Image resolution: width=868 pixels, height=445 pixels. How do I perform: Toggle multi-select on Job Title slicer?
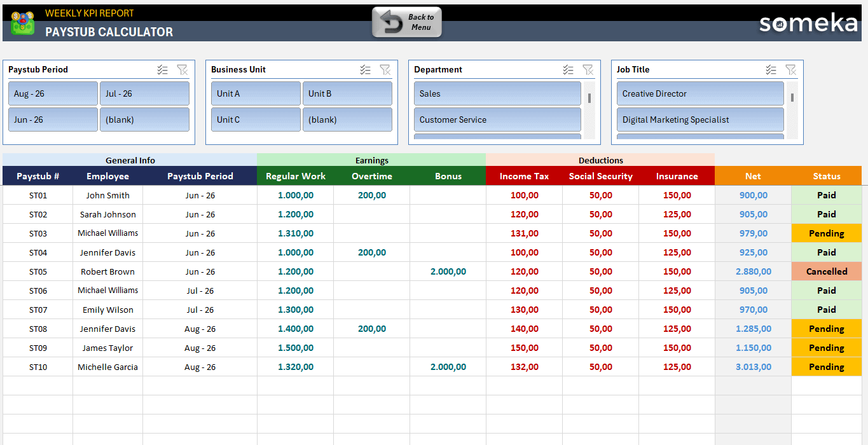click(771, 70)
